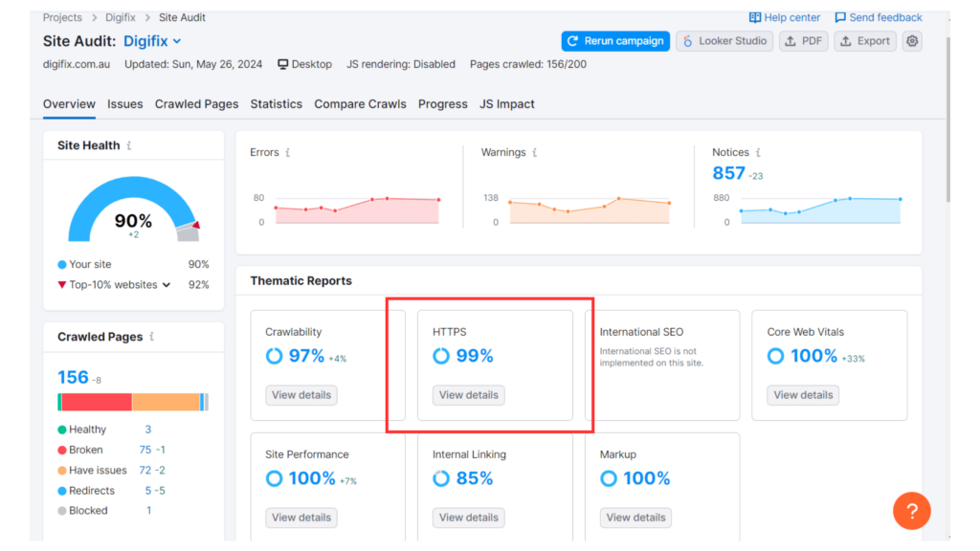Go to Projects breadcrumb
980x551 pixels.
click(x=62, y=17)
